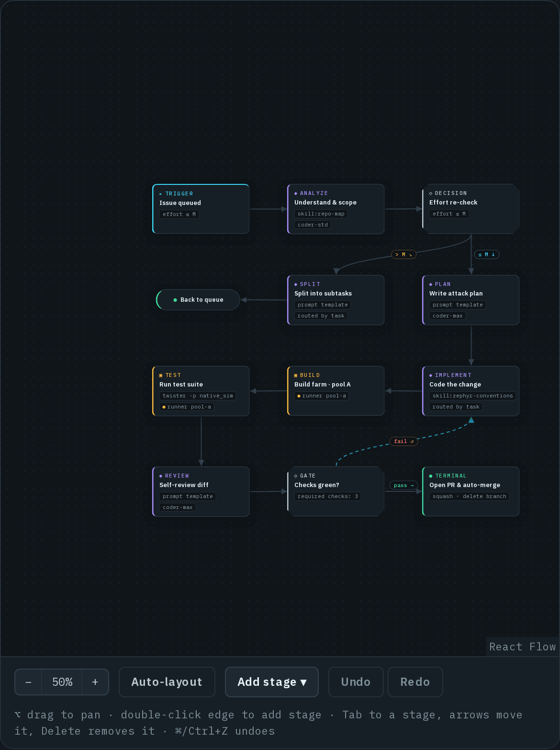Click the TERMINAL green dot icon
This screenshot has width=560, height=750.
[x=431, y=476]
